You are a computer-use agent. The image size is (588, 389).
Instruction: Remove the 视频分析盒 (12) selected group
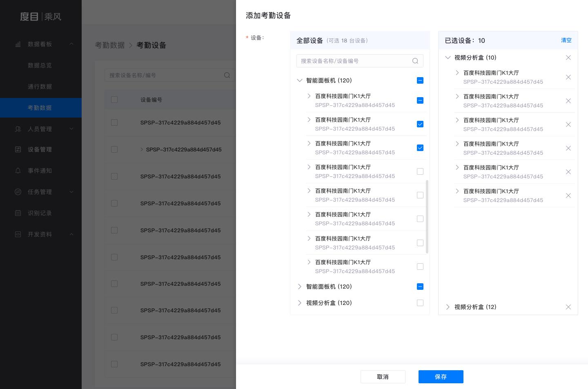point(568,307)
